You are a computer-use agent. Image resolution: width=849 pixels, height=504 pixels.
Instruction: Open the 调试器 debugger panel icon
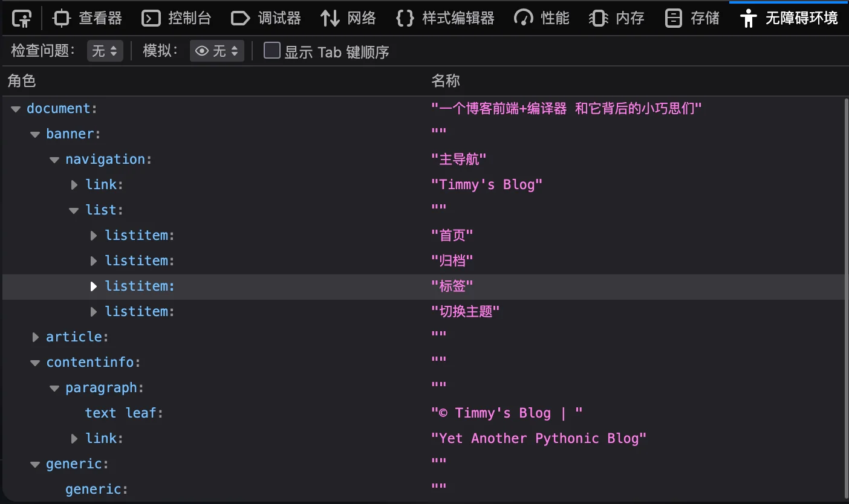click(x=266, y=18)
